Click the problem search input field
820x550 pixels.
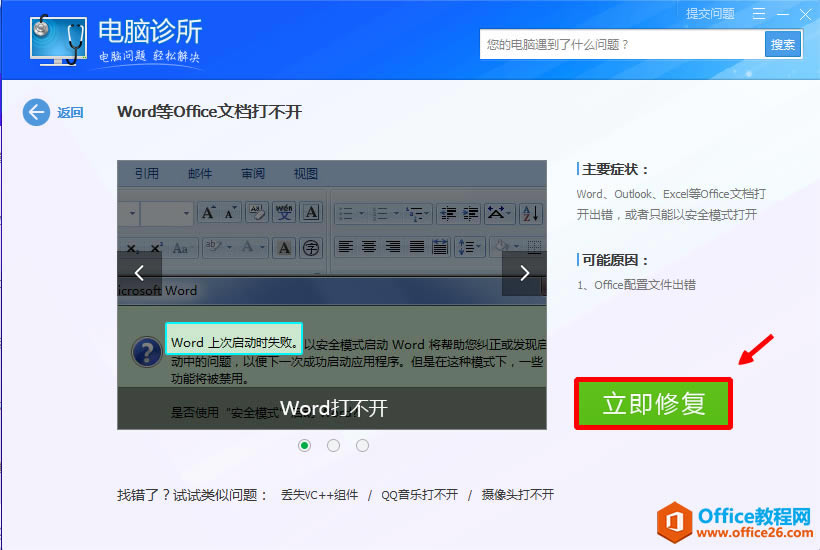click(620, 44)
